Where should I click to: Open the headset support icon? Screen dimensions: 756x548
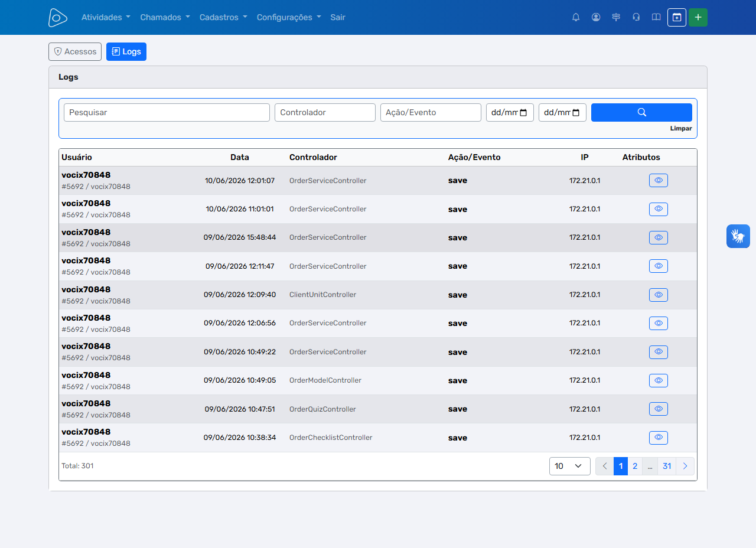click(636, 18)
